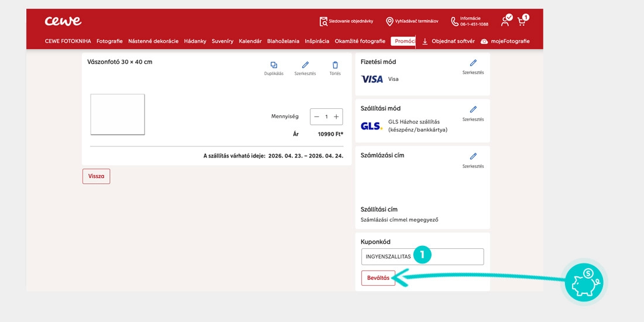Screen dimensions: 644x322
Task: Open Blahoželania menu item
Action: (283, 41)
